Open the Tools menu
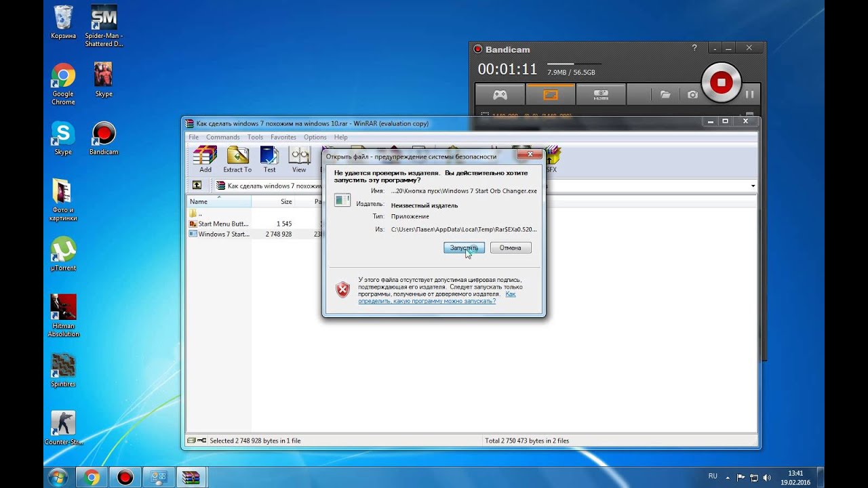 click(255, 137)
